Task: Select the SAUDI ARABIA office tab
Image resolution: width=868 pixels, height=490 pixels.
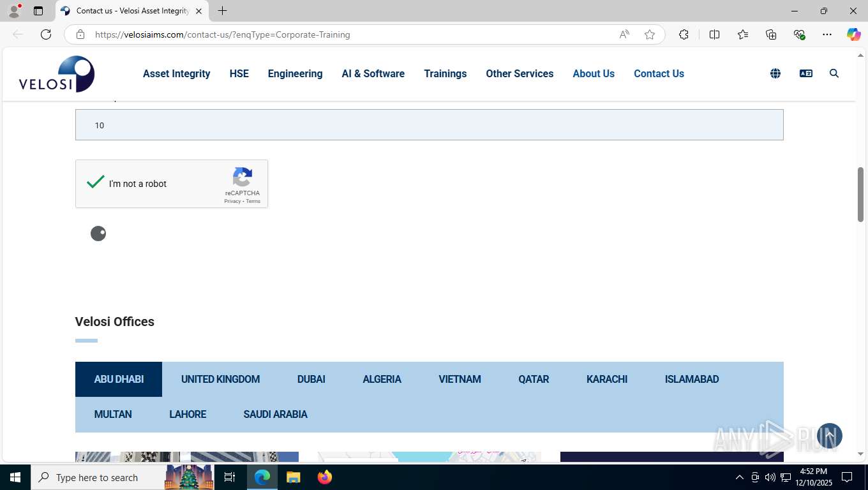Action: tap(275, 414)
